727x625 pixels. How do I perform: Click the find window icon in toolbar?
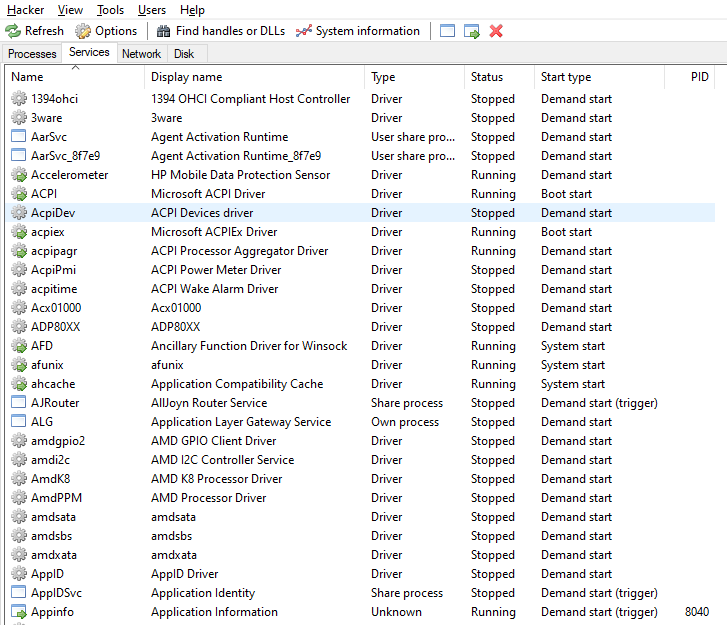click(447, 31)
